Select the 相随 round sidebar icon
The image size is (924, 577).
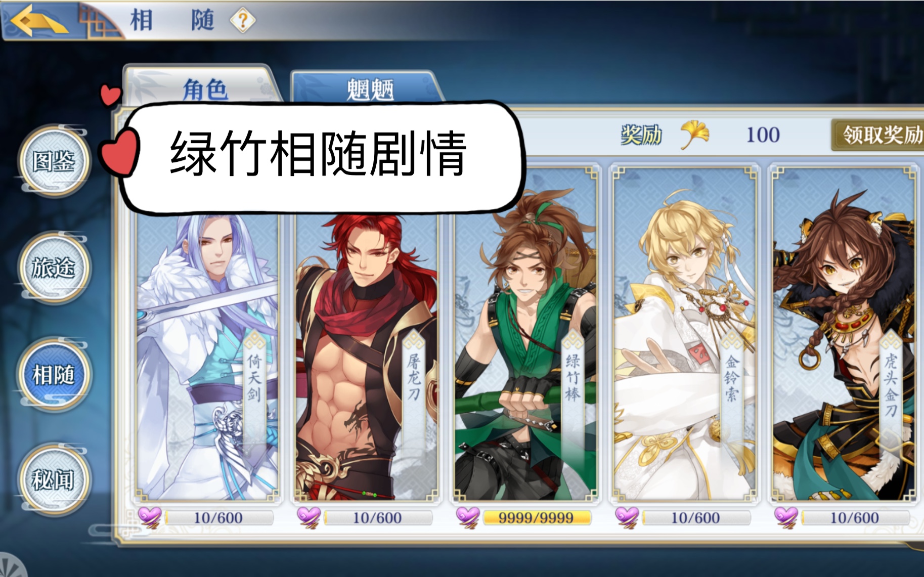54,375
